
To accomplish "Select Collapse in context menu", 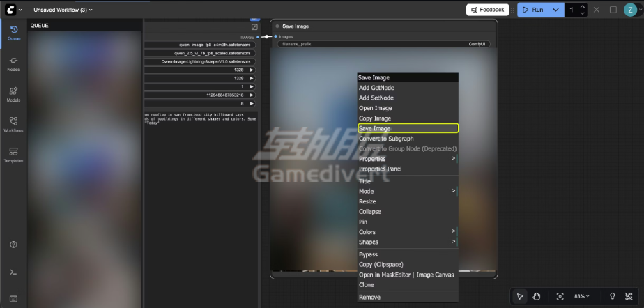I will click(x=408, y=212).
